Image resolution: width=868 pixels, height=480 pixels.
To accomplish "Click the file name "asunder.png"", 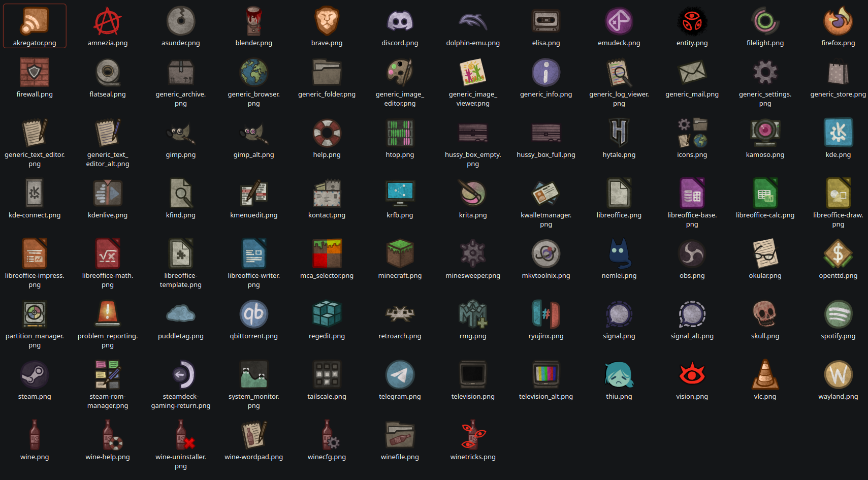I will pyautogui.click(x=181, y=43).
